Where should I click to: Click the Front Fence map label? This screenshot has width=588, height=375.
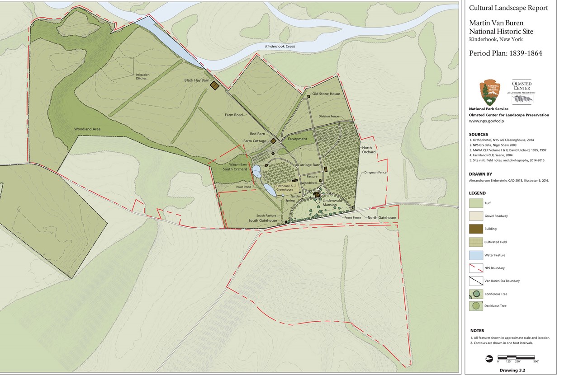pos(353,218)
